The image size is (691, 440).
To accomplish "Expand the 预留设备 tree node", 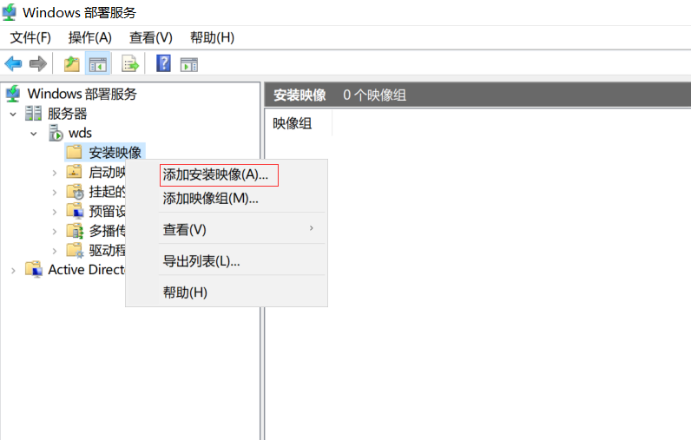I will 54,212.
